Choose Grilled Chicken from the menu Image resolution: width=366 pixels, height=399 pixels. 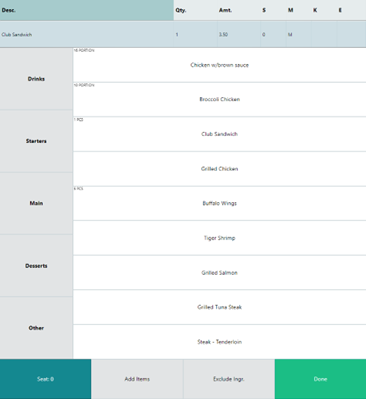[x=220, y=169]
